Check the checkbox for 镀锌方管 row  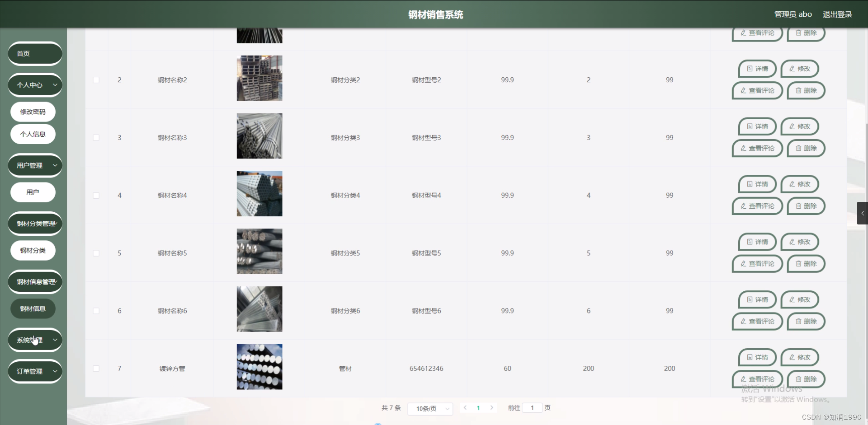pos(96,369)
